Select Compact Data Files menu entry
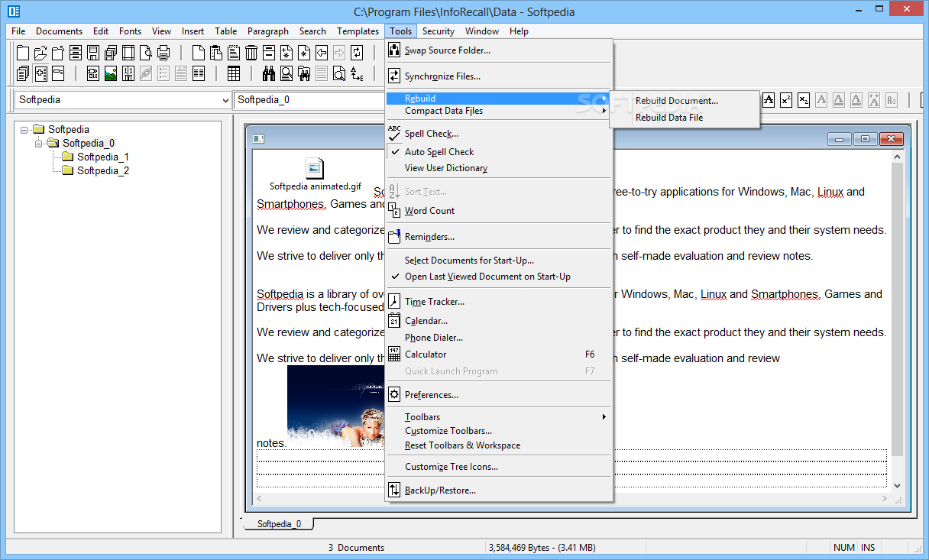 [499, 111]
